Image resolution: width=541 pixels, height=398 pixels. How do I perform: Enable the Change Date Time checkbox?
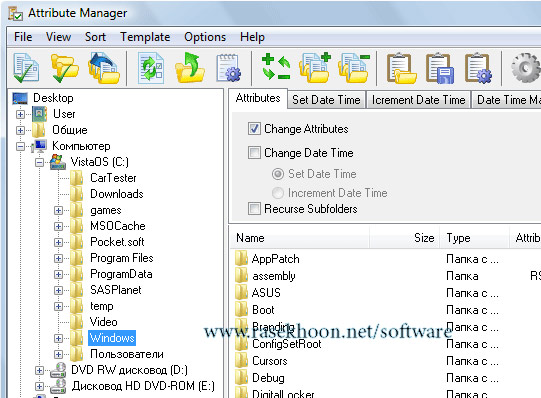(254, 152)
